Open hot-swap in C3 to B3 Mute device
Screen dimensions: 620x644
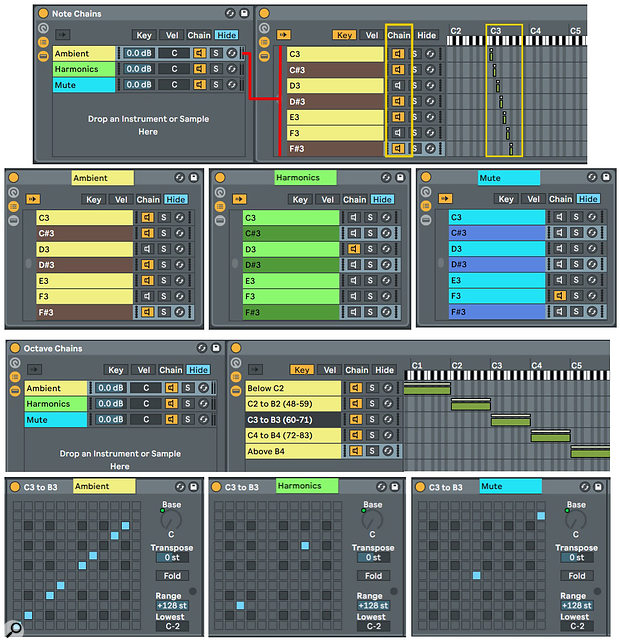[x=585, y=487]
